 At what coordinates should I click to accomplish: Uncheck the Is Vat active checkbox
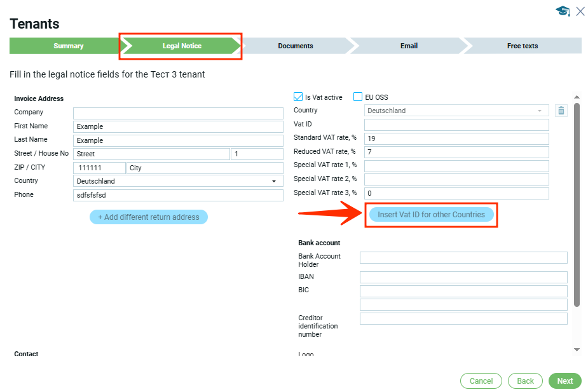coord(298,97)
